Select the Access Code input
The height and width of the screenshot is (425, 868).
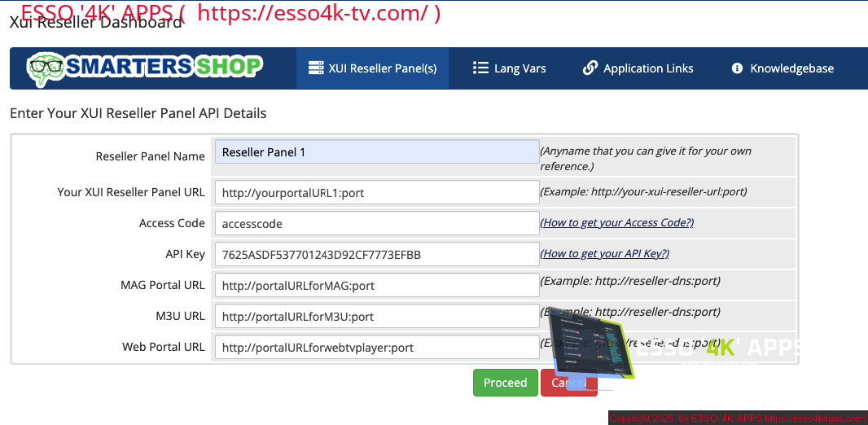377,224
